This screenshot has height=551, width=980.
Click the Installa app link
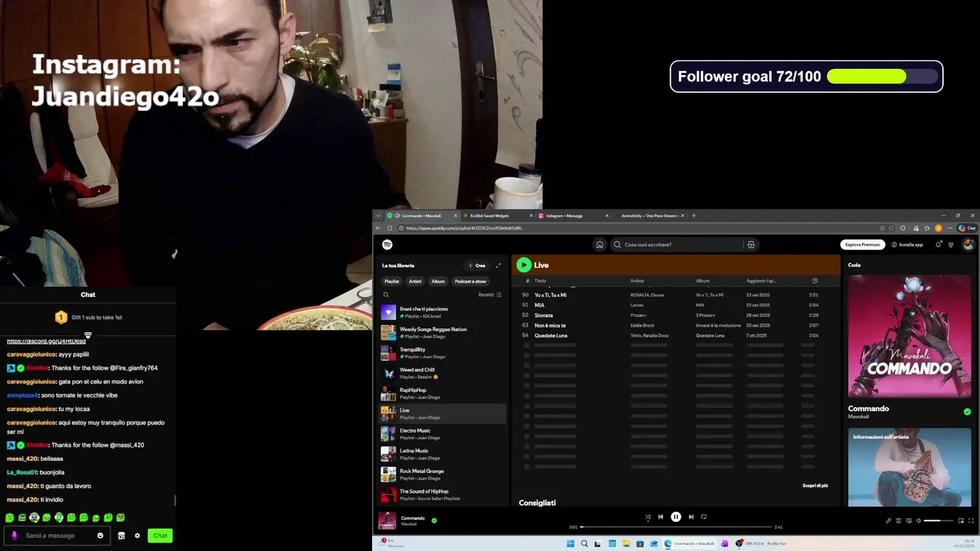907,245
